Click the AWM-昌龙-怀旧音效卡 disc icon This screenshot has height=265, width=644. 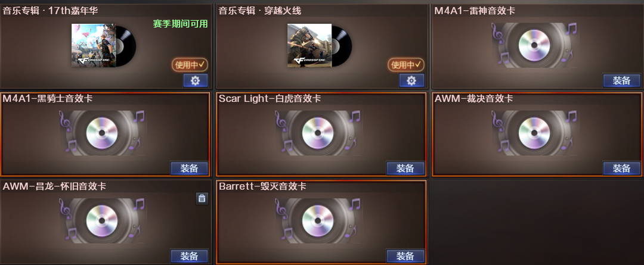[x=102, y=221]
